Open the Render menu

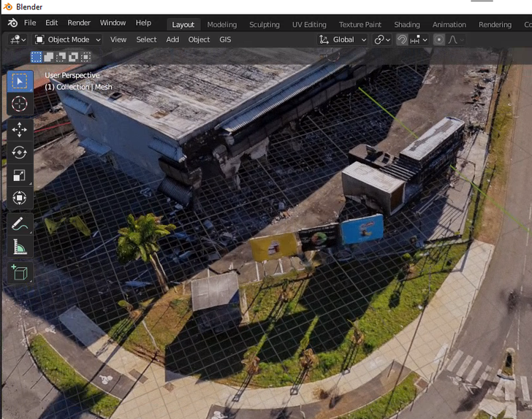79,23
